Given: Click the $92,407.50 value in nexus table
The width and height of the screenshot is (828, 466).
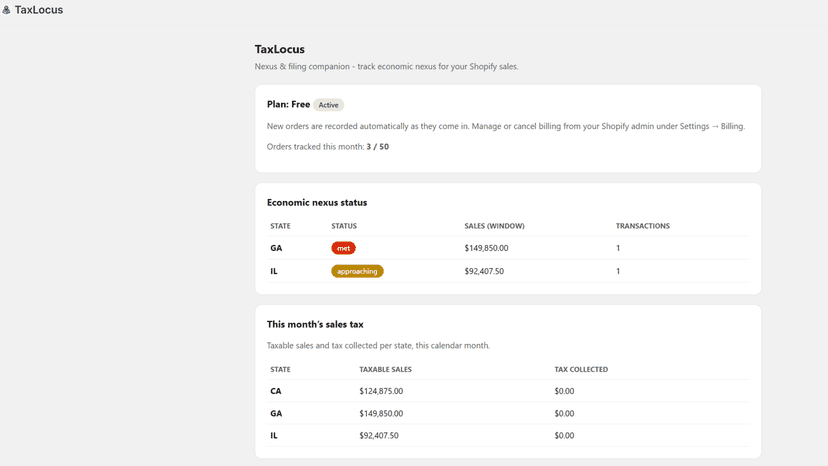Looking at the screenshot, I should (x=484, y=272).
